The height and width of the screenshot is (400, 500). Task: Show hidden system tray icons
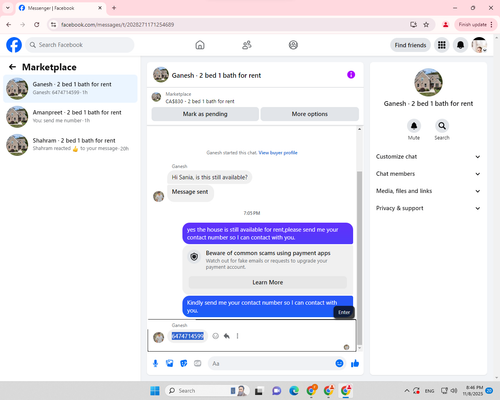click(x=407, y=391)
